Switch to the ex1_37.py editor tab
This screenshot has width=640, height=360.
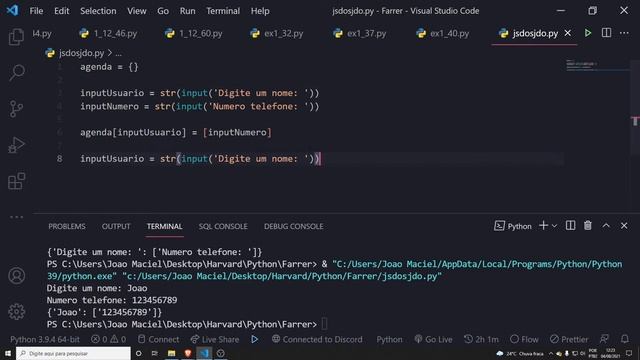[x=360, y=33]
